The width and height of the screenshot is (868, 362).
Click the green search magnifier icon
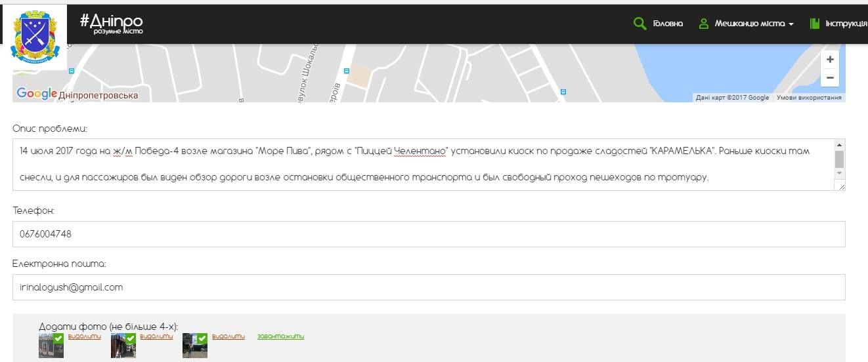[640, 24]
